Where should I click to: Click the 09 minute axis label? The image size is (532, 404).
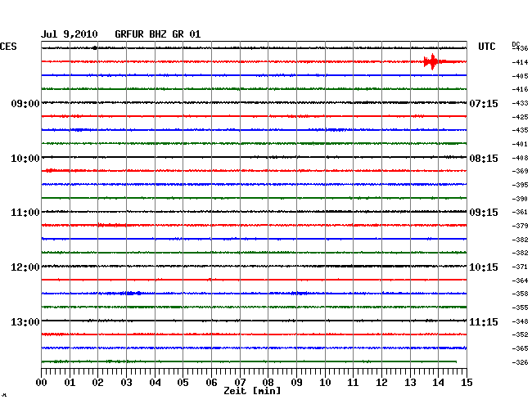point(296,383)
